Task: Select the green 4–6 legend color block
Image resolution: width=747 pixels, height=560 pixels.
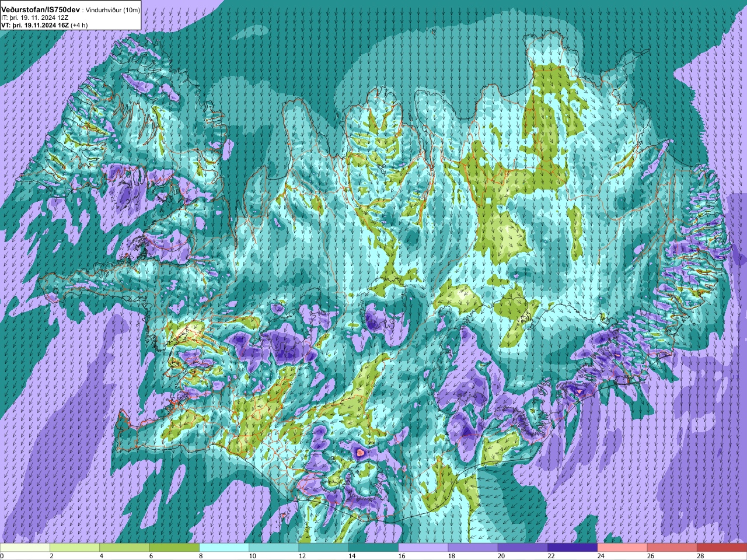Action: tap(124, 548)
